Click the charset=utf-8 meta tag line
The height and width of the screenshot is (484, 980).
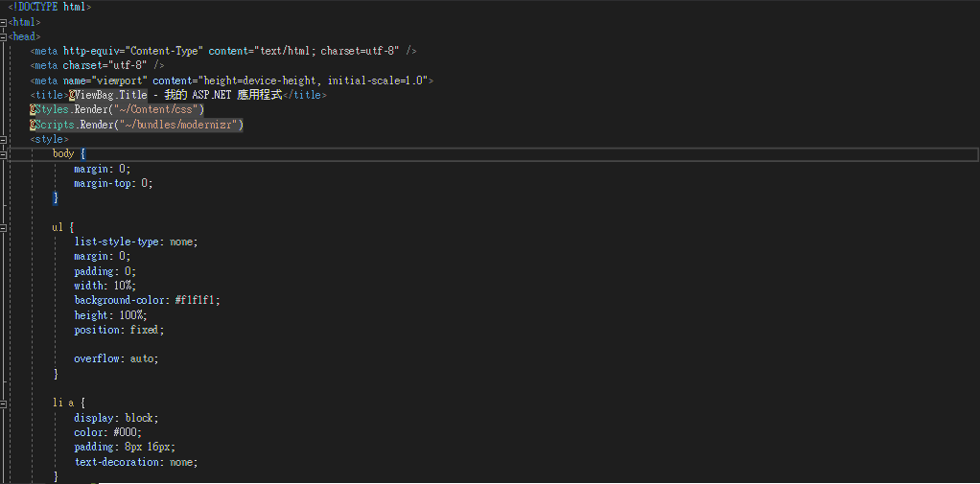(97, 65)
